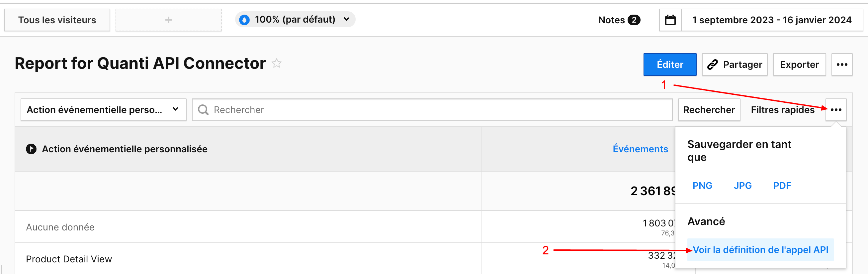Screen dimensions: 868x274
Task: Click the Partager share button
Action: pos(735,65)
